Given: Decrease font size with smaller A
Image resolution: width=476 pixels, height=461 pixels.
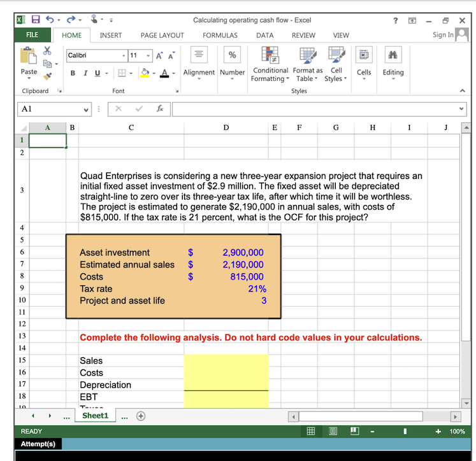Looking at the screenshot, I should coord(171,56).
